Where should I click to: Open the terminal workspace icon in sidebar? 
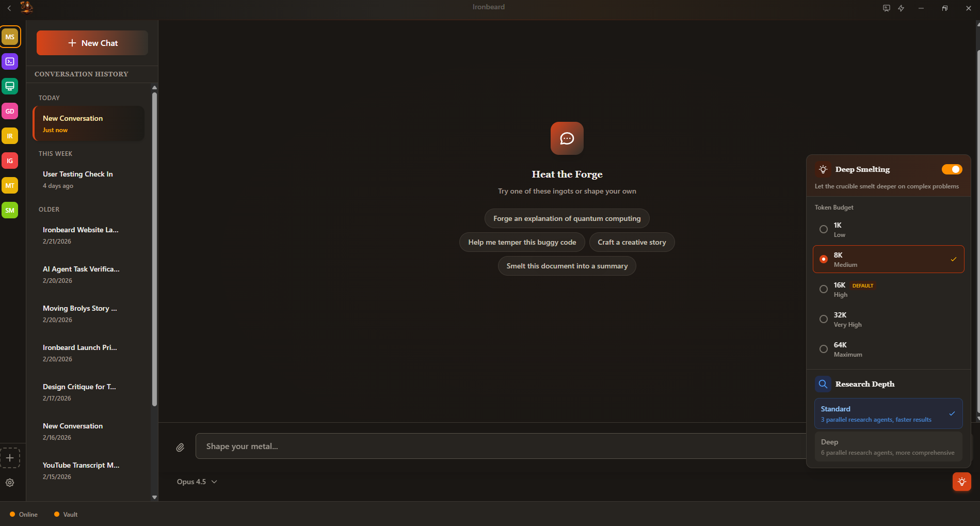10,61
